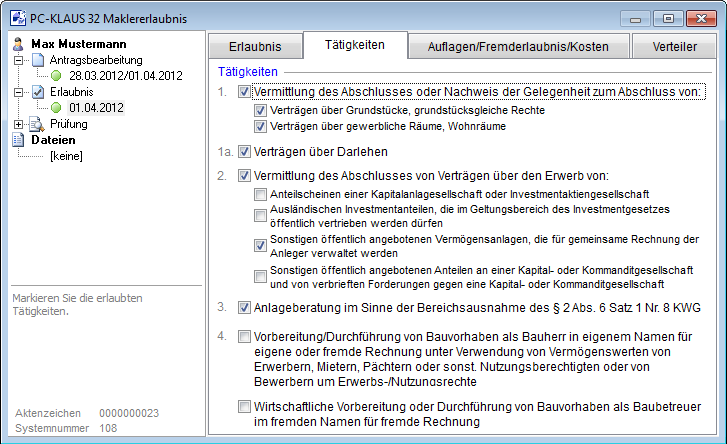Click the Erlaubnis checkmark document icon

pos(37,92)
